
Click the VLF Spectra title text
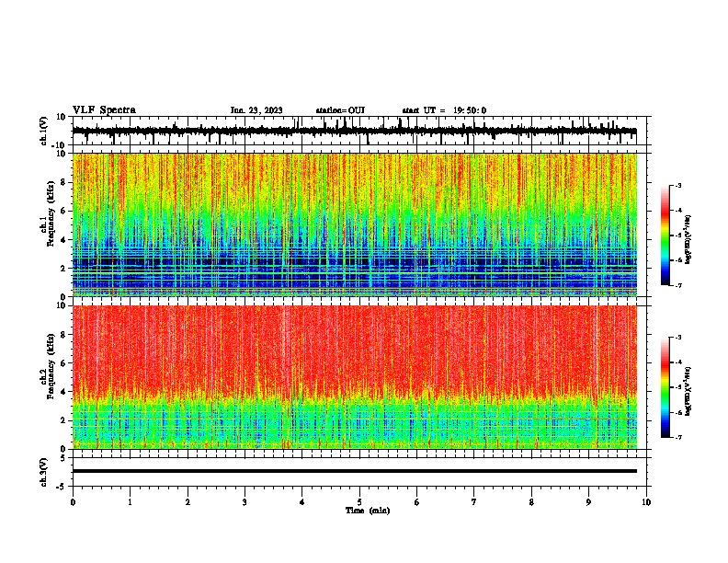[x=104, y=110]
